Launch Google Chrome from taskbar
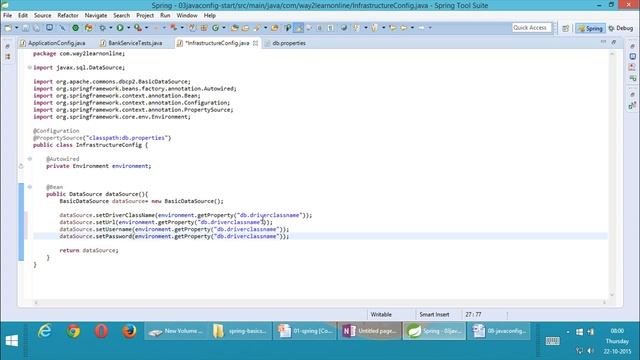 73,331
